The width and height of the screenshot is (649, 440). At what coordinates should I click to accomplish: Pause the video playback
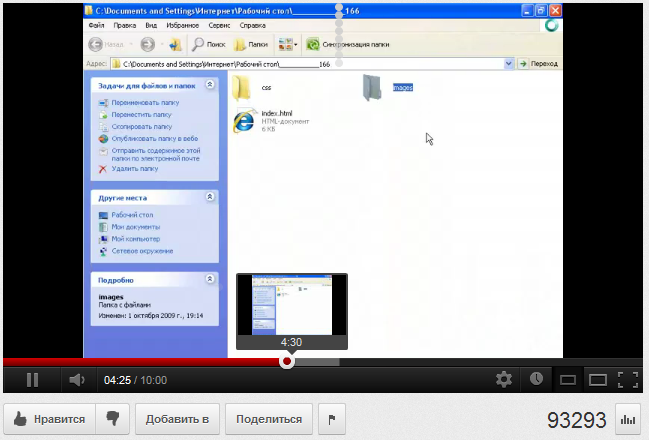click(x=32, y=380)
